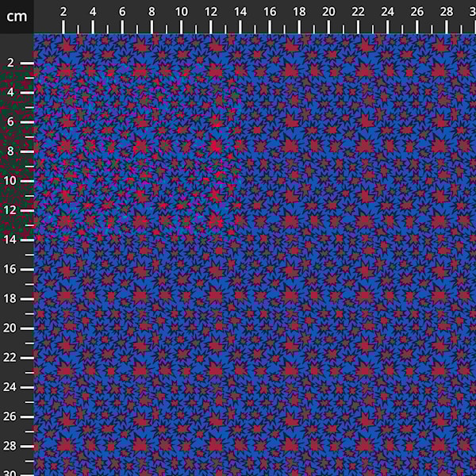Viewport: 476px width, 476px height.
Task: Click the 6 mark on the top ruler
Action: point(122,27)
